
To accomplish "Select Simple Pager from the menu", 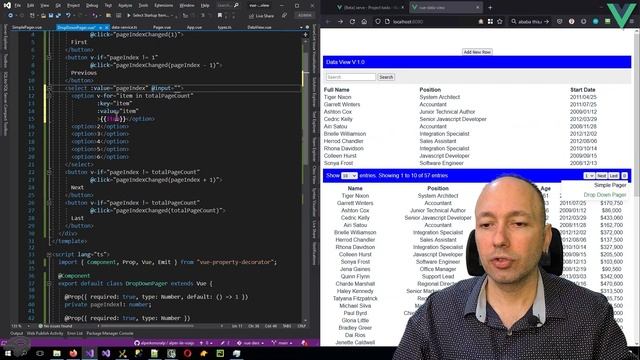I will [x=610, y=185].
